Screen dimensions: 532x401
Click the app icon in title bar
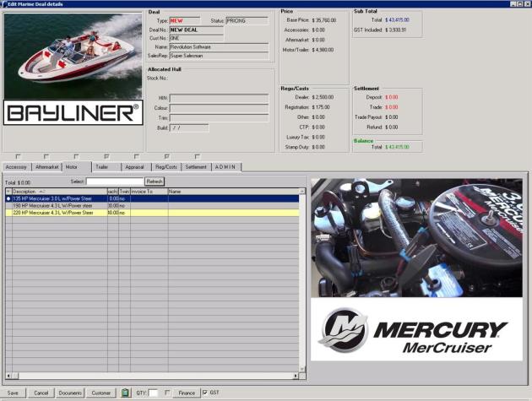coord(4,4)
